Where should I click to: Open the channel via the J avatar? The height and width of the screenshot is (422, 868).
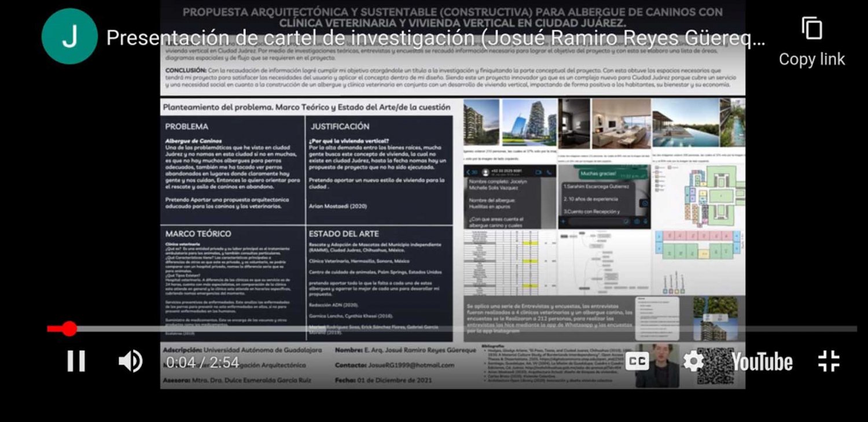pyautogui.click(x=69, y=36)
